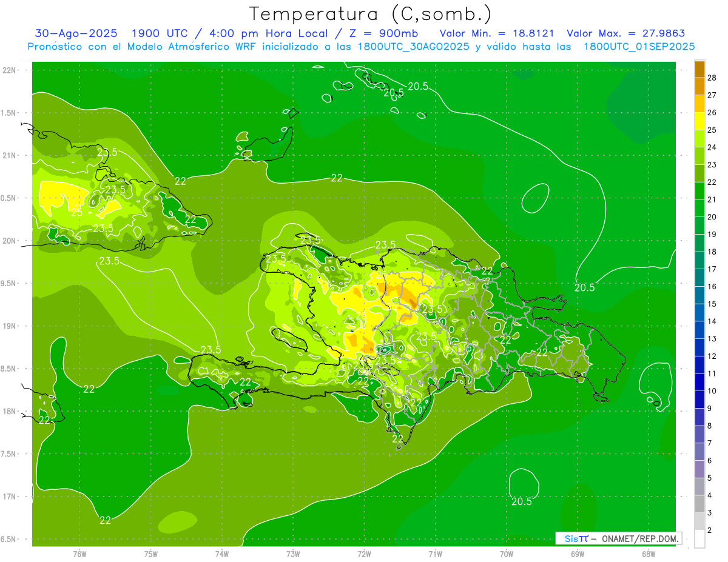Click the "75W" longitude axis label

click(151, 554)
